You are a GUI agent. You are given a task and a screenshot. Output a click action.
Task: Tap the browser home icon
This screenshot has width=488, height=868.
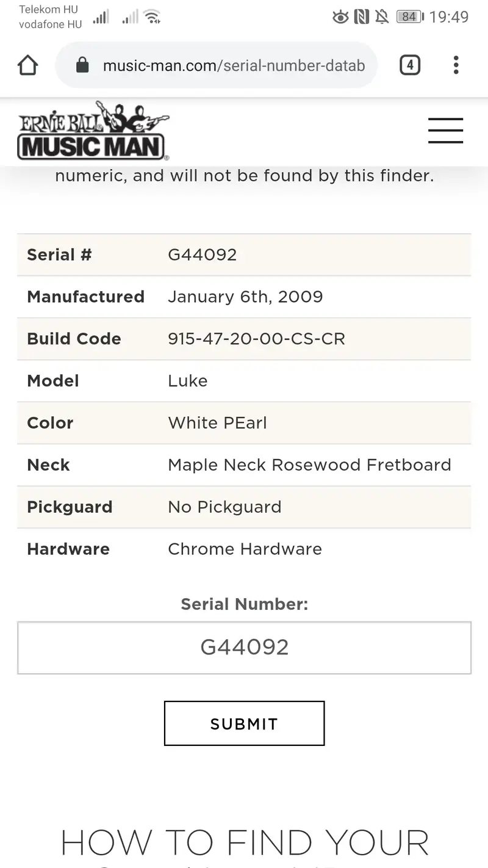(x=28, y=65)
